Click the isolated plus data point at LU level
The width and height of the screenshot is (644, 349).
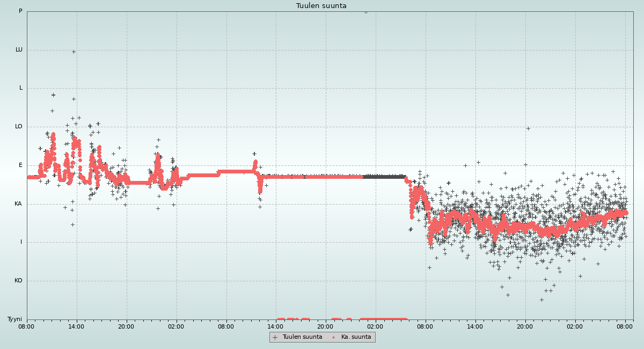74,52
